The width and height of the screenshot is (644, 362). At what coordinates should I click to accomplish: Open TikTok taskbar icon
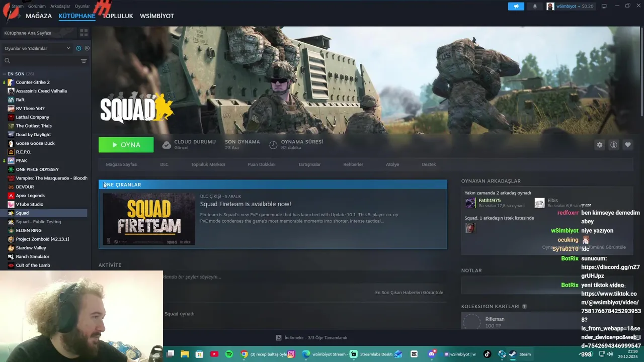(487, 354)
